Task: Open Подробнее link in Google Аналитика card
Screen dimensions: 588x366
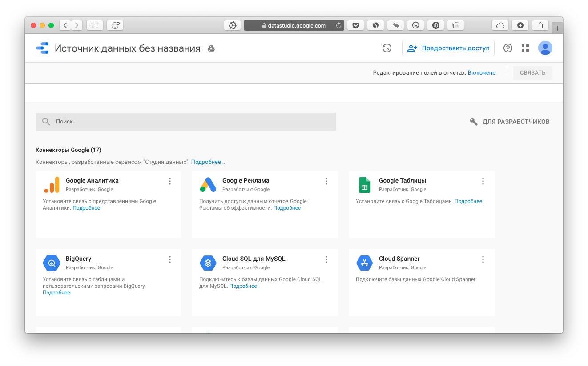Action: point(86,208)
